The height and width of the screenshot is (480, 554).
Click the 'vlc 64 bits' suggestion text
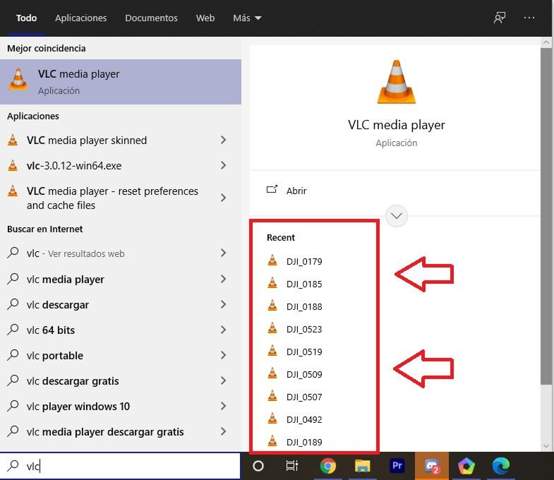coord(51,330)
